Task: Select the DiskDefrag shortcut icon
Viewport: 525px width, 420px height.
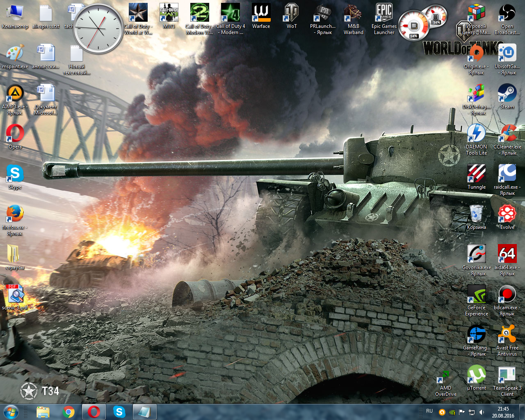Action: [477, 100]
